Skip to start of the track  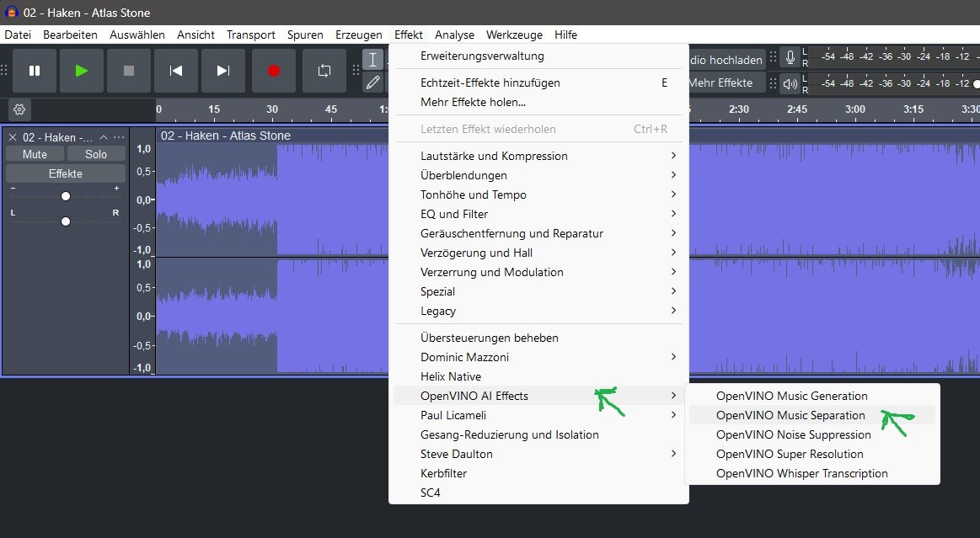176,71
